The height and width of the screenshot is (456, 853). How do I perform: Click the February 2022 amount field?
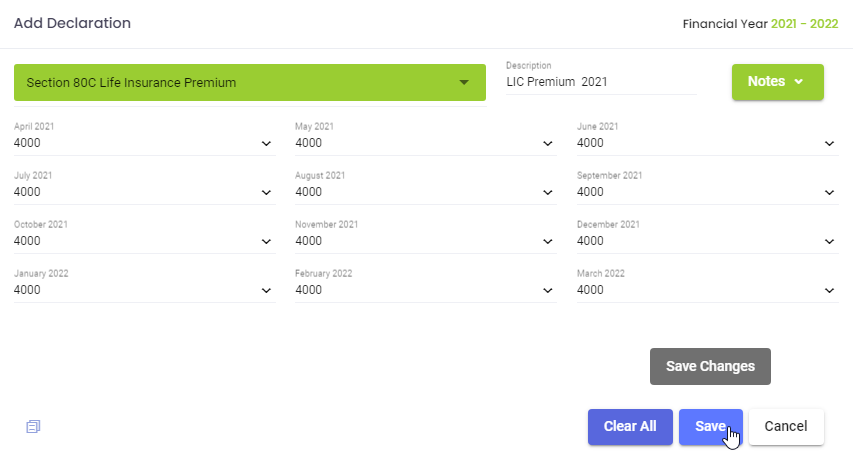click(x=425, y=290)
